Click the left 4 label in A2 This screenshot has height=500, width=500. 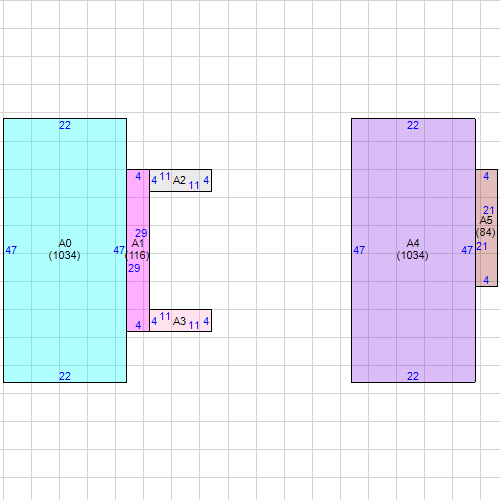154,180
